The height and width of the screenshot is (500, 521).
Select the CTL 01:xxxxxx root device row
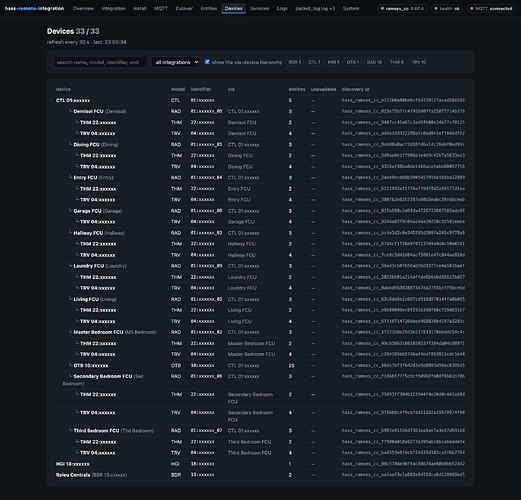point(260,100)
